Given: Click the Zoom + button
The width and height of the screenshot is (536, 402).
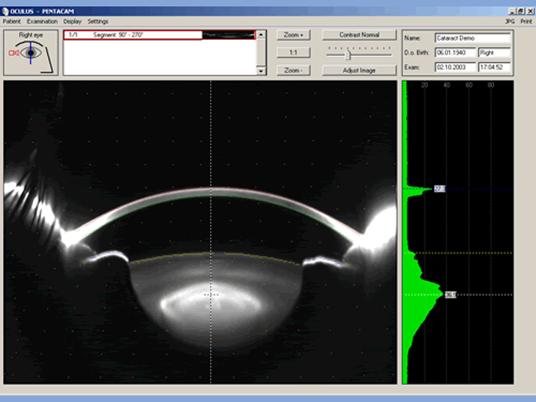Looking at the screenshot, I should coord(294,35).
